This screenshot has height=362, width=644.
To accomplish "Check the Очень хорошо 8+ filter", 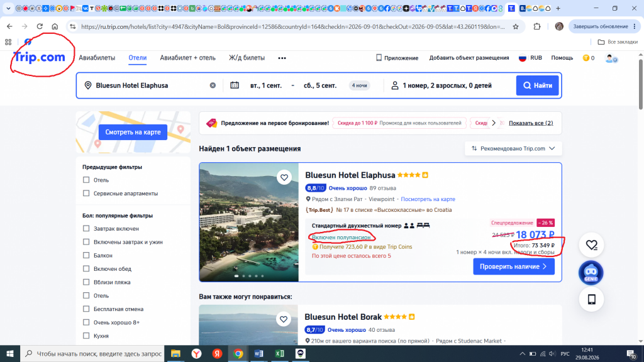I will (x=86, y=322).
